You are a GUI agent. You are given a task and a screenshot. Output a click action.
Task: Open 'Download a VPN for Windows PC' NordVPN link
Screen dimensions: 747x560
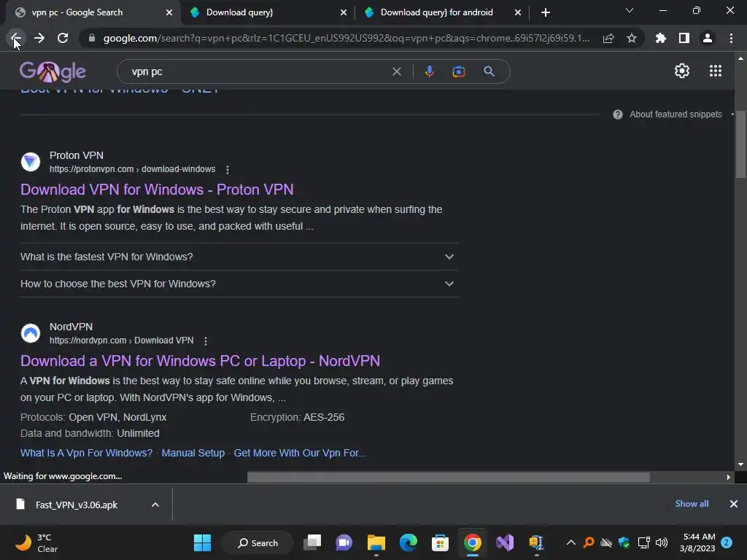tap(200, 361)
